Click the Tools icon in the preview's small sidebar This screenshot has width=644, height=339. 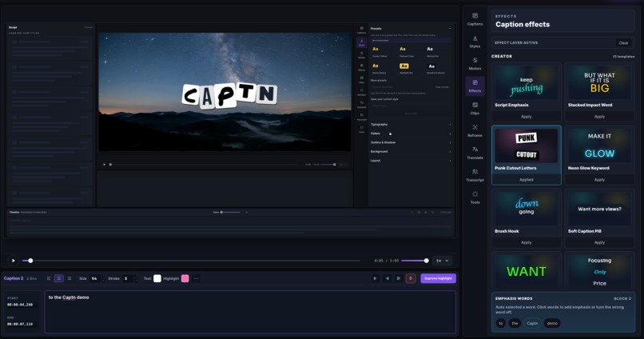click(361, 129)
